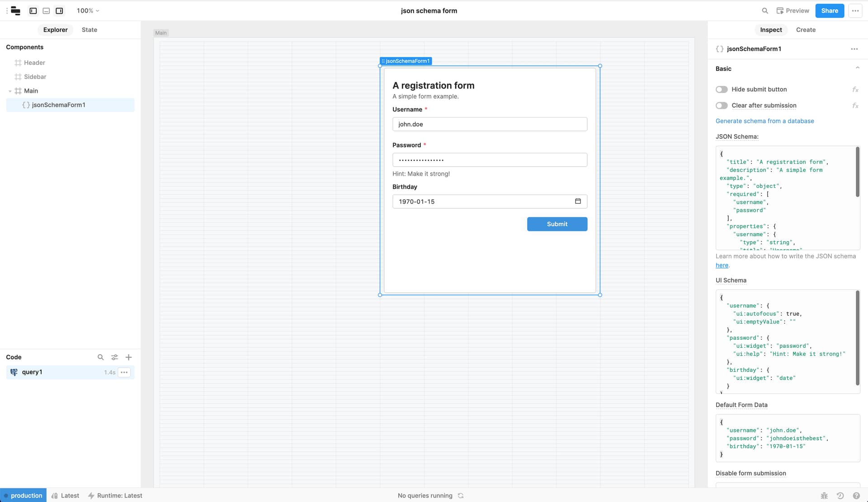Open the calendar picker in Birthday field
This screenshot has height=502, width=868.
tap(578, 201)
